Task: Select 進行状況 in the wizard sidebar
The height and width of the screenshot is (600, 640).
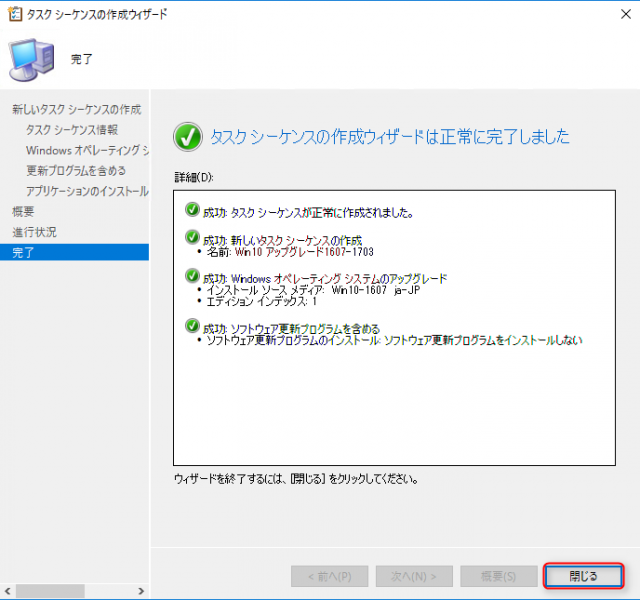Action: point(34,232)
